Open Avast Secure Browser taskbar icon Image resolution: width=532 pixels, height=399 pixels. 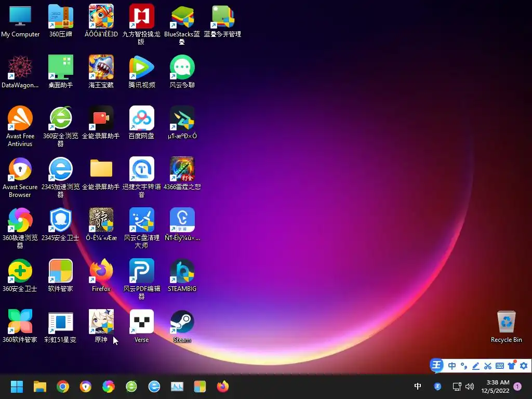tap(86, 387)
